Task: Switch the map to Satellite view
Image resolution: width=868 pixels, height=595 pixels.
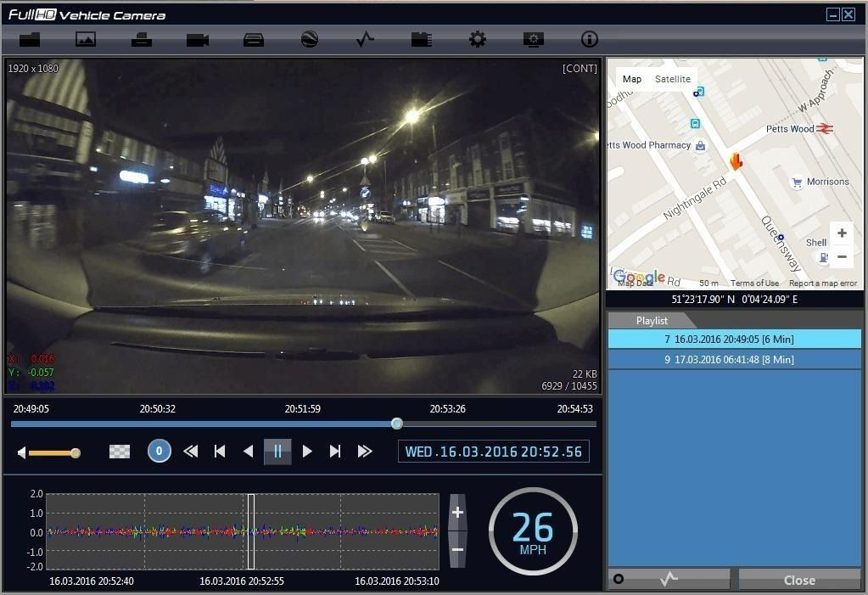Action: tap(673, 79)
